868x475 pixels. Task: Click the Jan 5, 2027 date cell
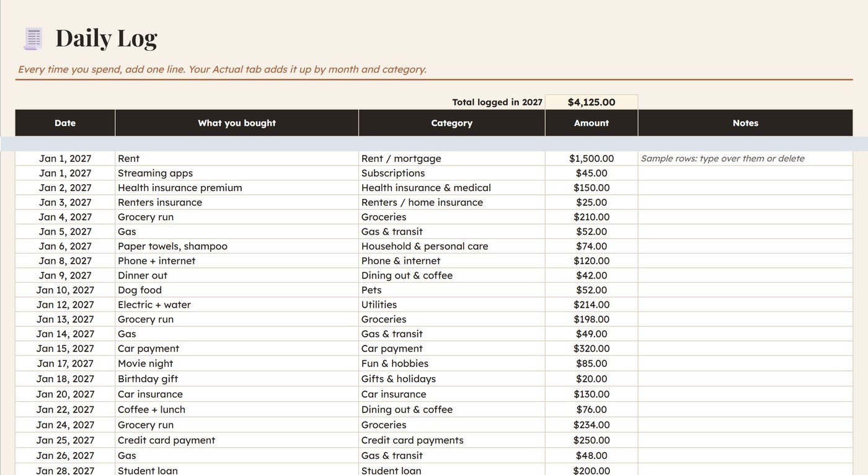click(65, 231)
